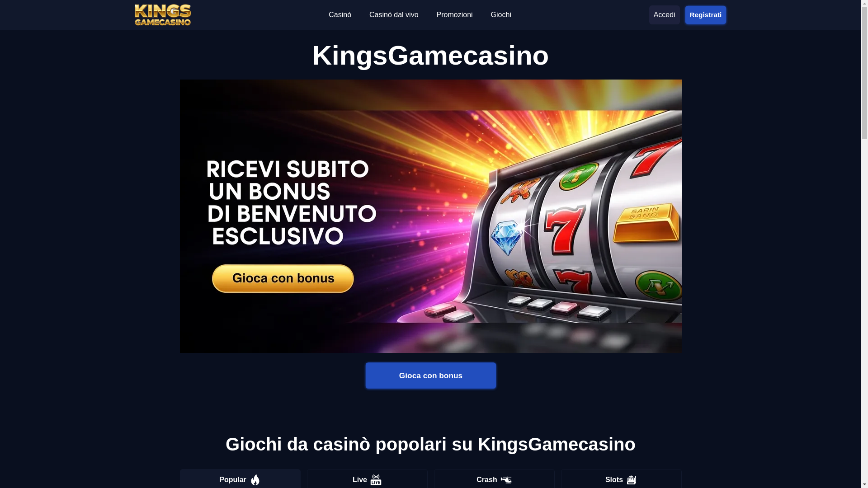
Task: Click the flame icon on the Popular tab
Action: pyautogui.click(x=255, y=480)
